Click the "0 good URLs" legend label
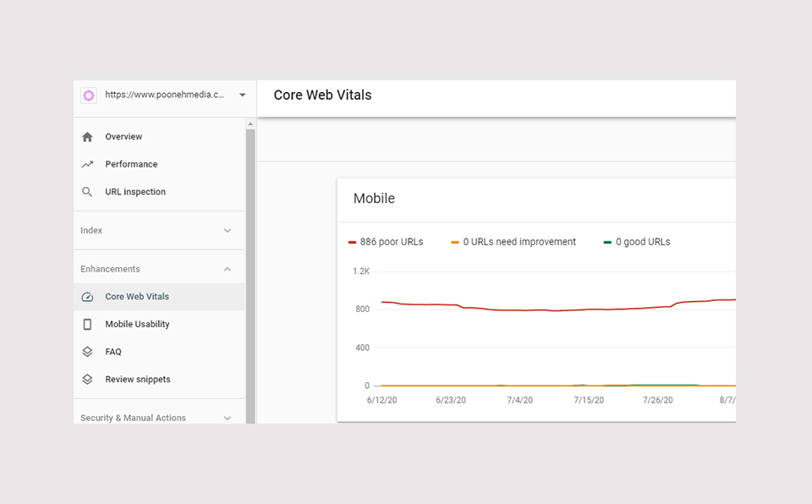This screenshot has height=504, width=812. (x=643, y=242)
